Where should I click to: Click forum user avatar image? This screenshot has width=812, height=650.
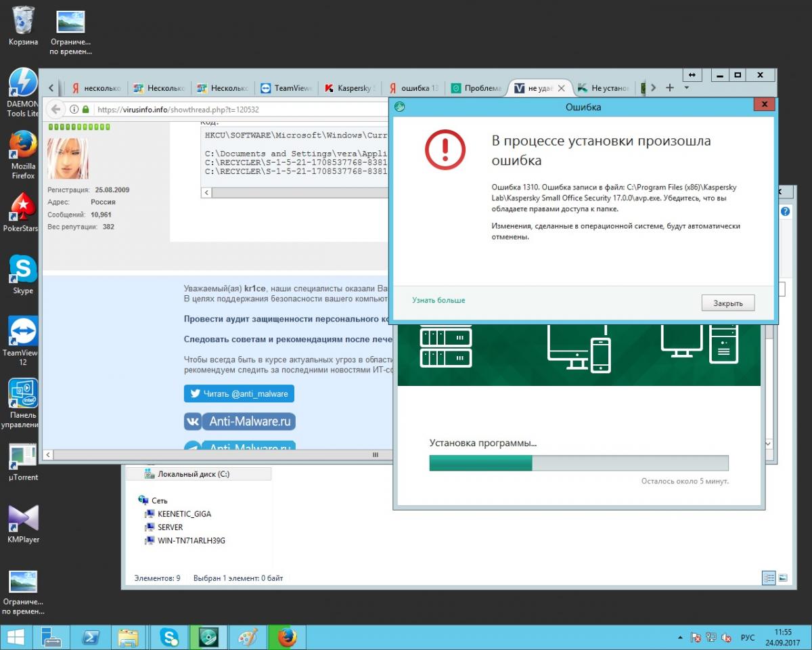[68, 158]
